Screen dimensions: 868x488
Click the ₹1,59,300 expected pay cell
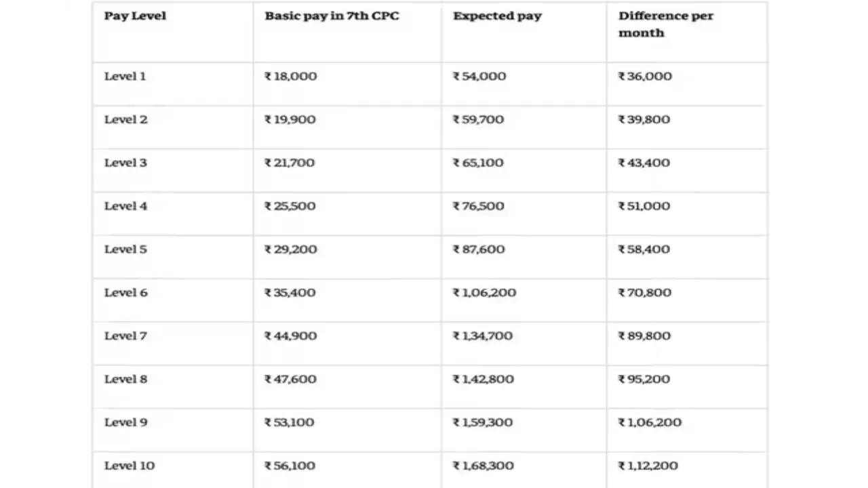point(482,422)
